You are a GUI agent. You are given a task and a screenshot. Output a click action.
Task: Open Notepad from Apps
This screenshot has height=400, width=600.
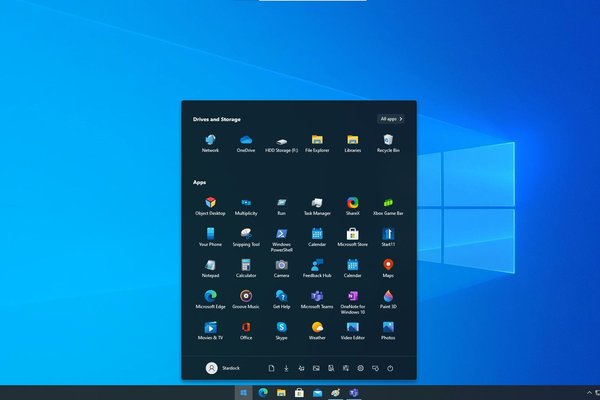(x=210, y=268)
